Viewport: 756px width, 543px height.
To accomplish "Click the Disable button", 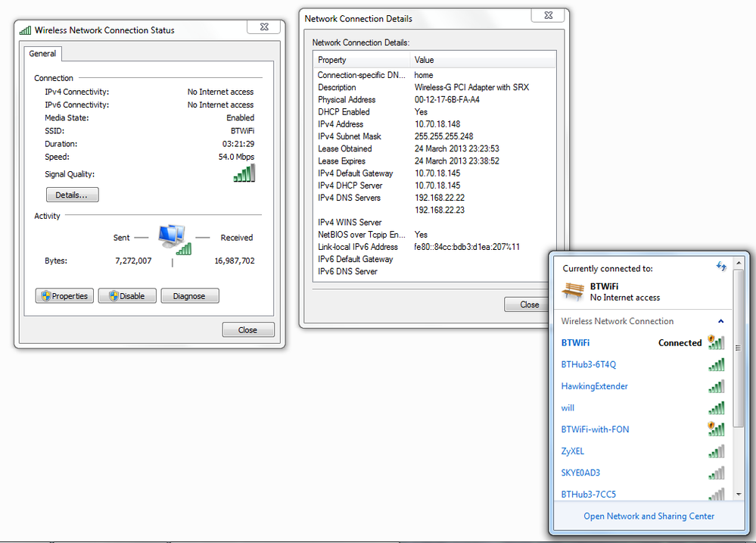I will [127, 296].
